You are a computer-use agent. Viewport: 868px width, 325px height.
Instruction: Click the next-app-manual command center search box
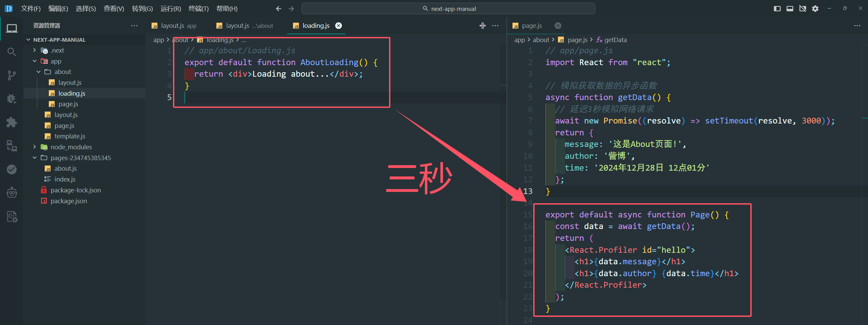pos(448,8)
